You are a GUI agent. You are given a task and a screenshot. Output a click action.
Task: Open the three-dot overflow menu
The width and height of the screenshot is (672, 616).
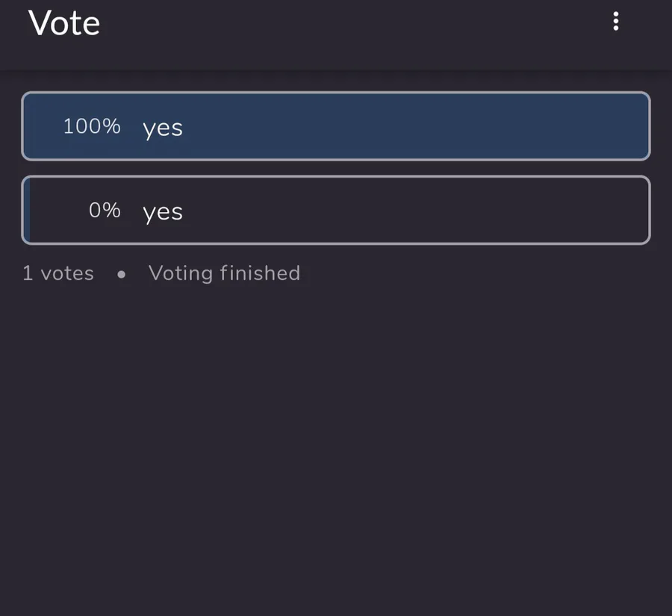615,22
